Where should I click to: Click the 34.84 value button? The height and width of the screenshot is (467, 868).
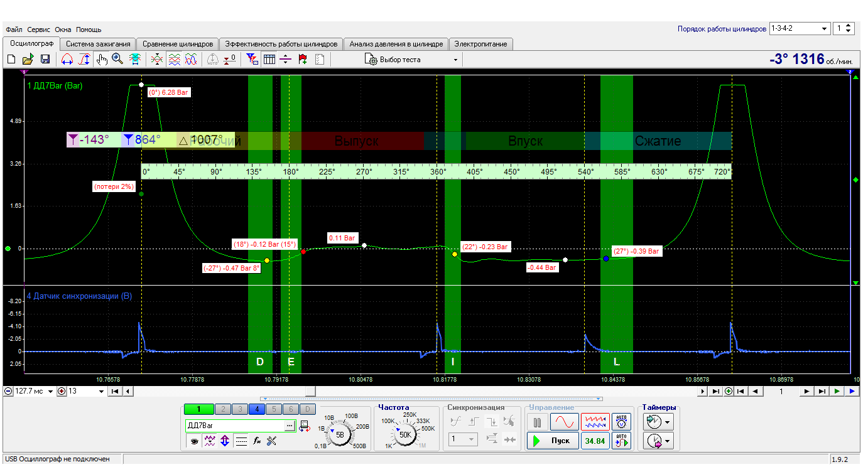pos(595,441)
